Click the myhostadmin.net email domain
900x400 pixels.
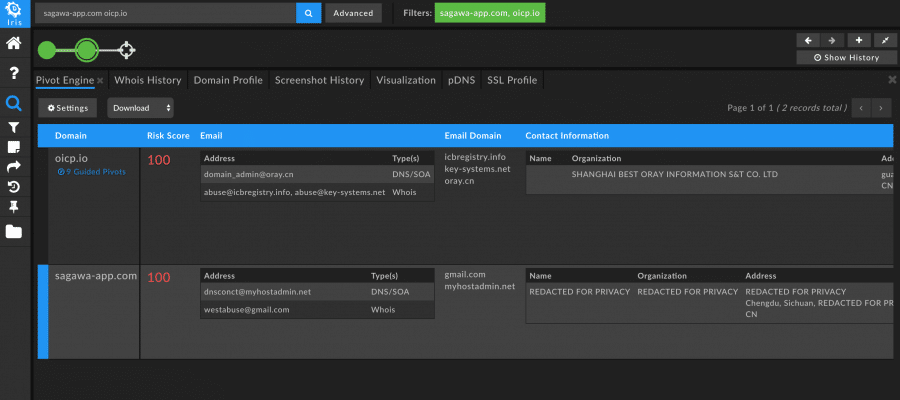[x=479, y=286]
